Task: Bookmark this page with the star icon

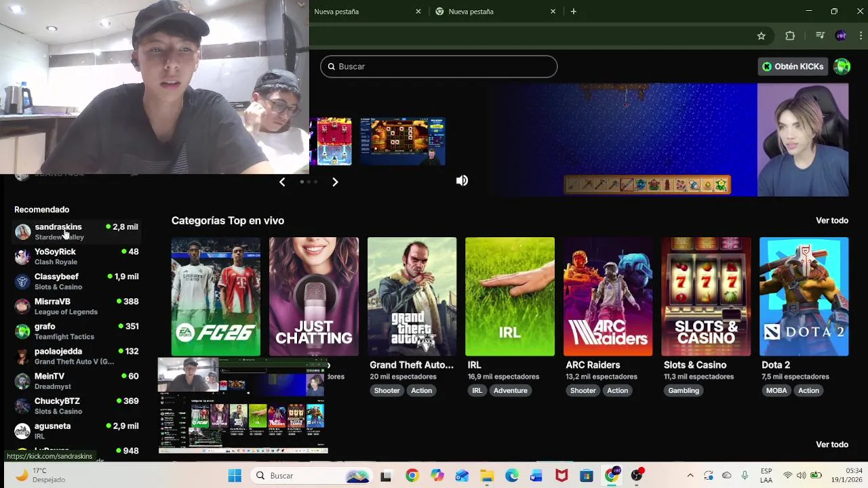Action: point(761,36)
